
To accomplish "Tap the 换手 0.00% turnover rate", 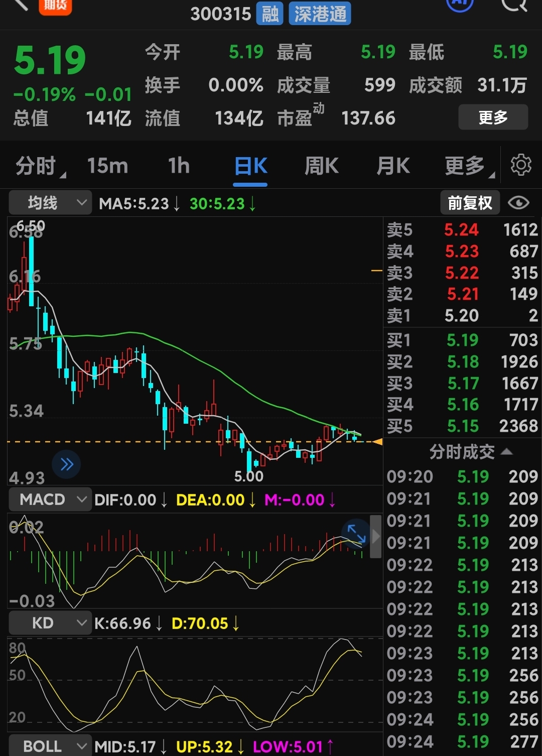I will tap(204, 85).
